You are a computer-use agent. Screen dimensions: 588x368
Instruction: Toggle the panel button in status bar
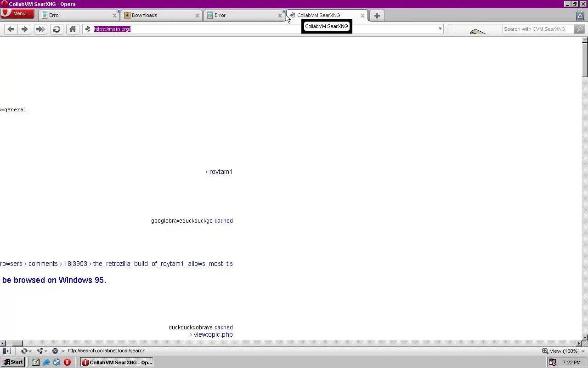(6, 351)
